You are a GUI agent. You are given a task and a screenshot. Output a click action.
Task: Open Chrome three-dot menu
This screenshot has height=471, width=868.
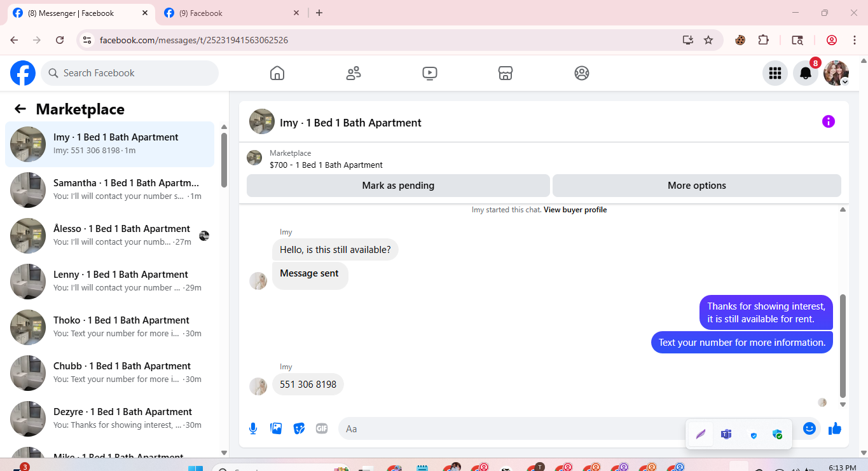[x=854, y=40]
